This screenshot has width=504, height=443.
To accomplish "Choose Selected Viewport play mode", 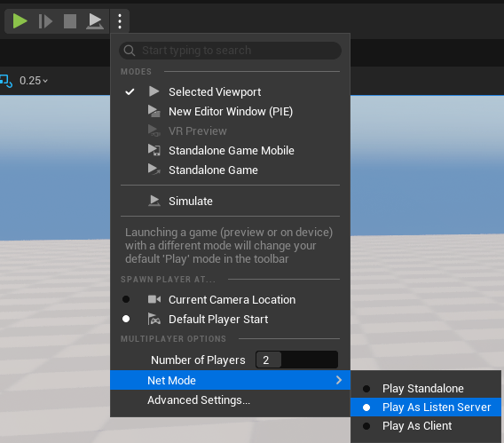I will click(x=230, y=92).
